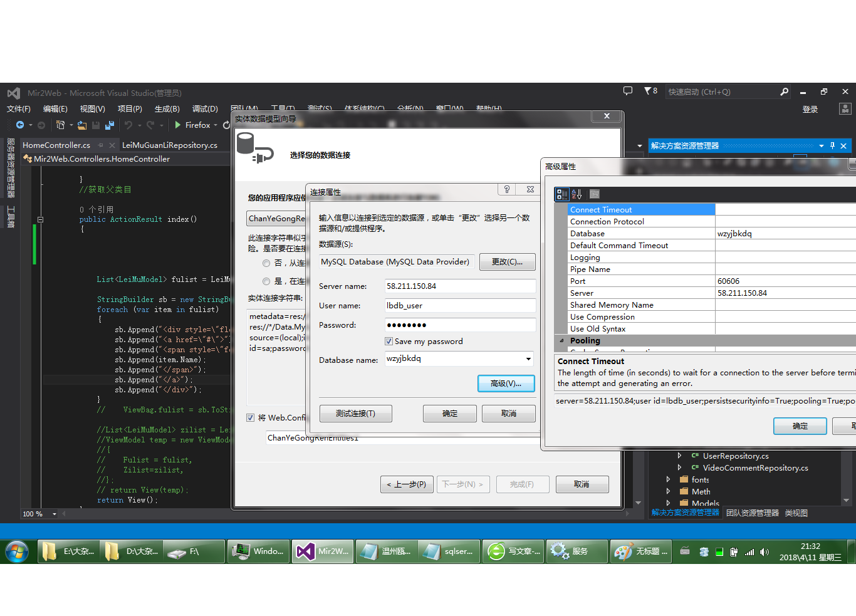Image resolution: width=856 pixels, height=616 pixels.
Task: Open the sqlser taskbar item
Action: (449, 551)
